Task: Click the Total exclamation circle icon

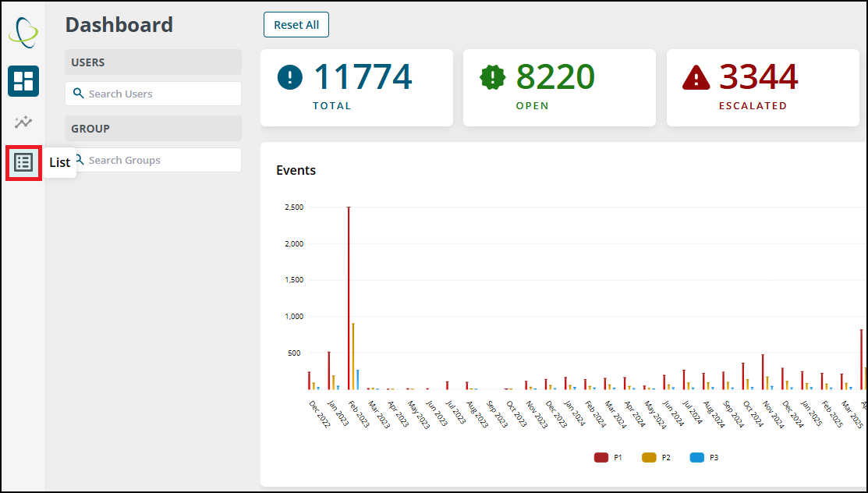Action: (x=290, y=76)
